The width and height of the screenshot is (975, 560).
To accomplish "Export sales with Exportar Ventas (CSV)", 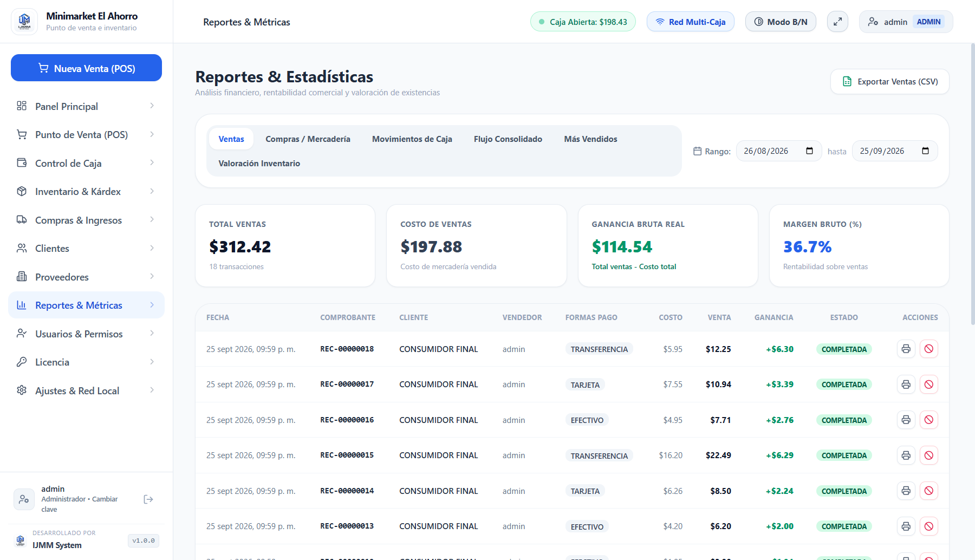I will pyautogui.click(x=889, y=81).
